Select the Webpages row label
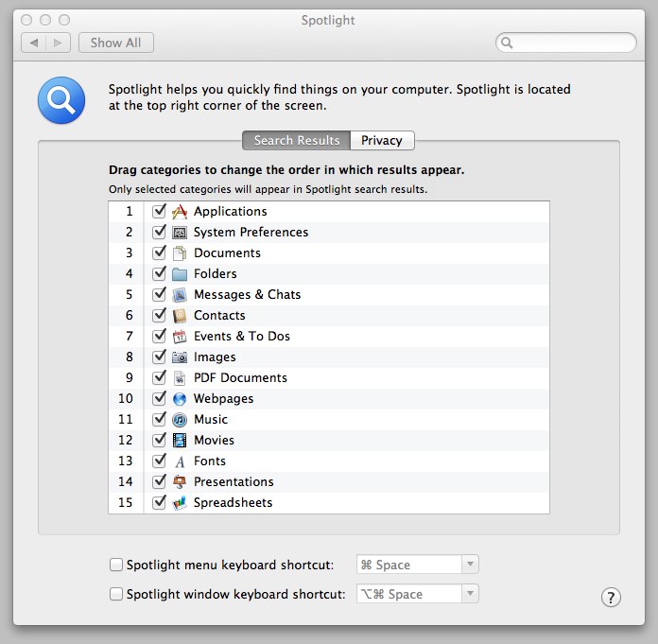This screenshot has width=658, height=644. pos(224,398)
